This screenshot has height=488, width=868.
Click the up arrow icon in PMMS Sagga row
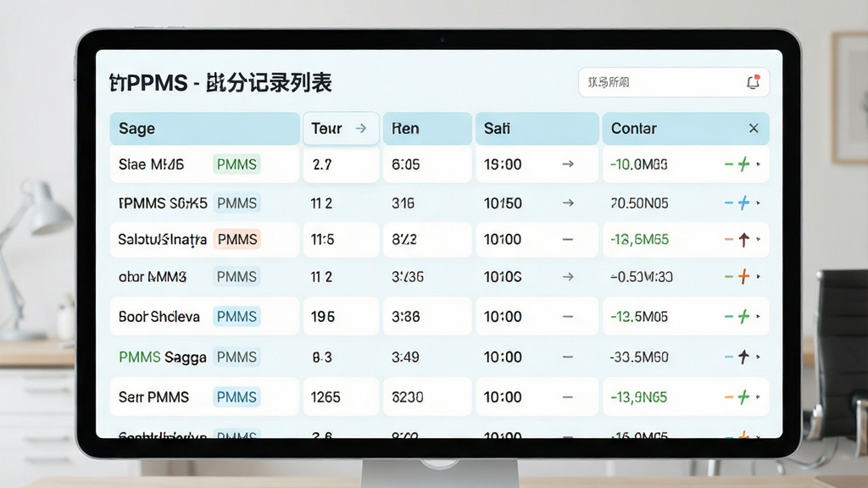click(x=744, y=357)
